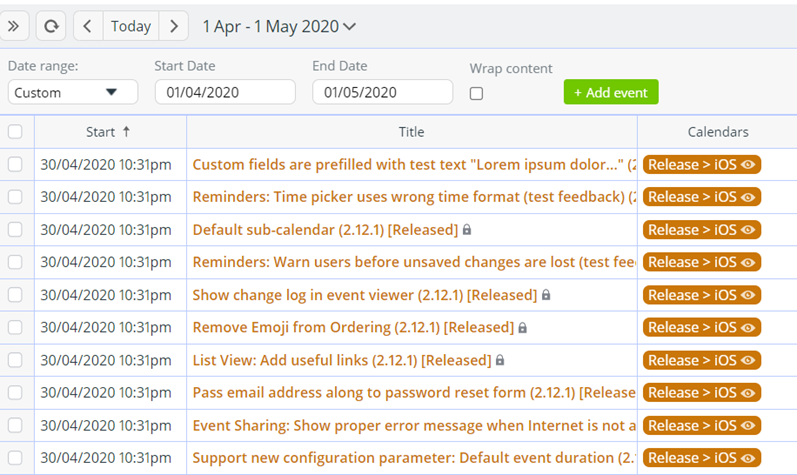Click start time of Support new configuration row
Viewport: 797px width, 475px height.
(106, 458)
